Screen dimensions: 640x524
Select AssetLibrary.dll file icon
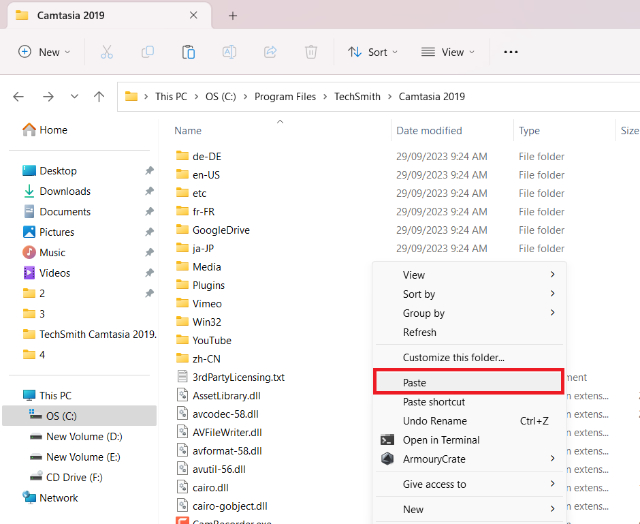click(182, 395)
